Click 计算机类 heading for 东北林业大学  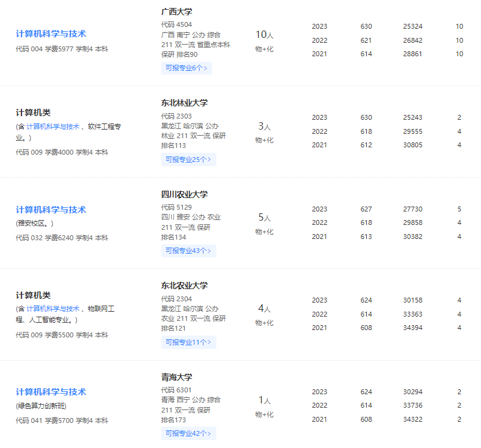tap(33, 112)
